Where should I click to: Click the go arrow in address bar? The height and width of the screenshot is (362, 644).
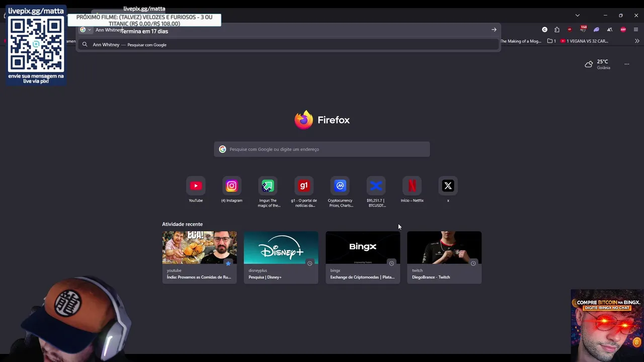[x=494, y=30]
